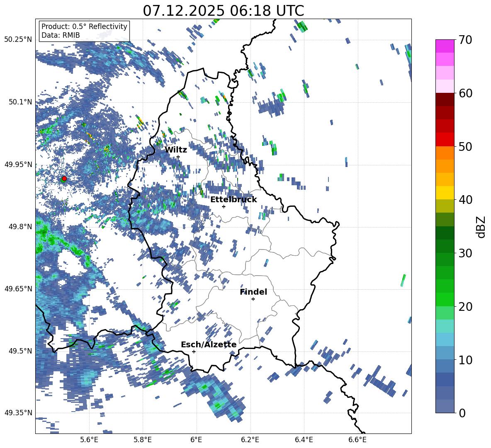Click the yellow colorbar segment above 40
Image resolution: width=491 pixels, height=448 pixels.
(x=445, y=193)
